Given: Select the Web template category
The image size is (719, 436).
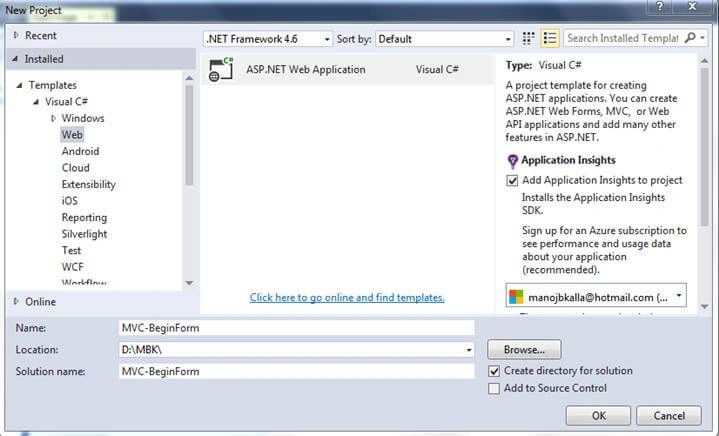Looking at the screenshot, I should (72, 135).
